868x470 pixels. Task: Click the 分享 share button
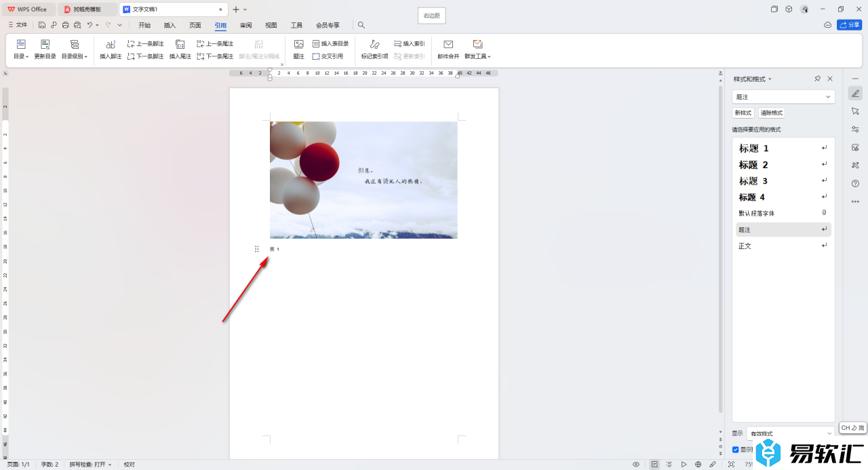click(x=849, y=25)
